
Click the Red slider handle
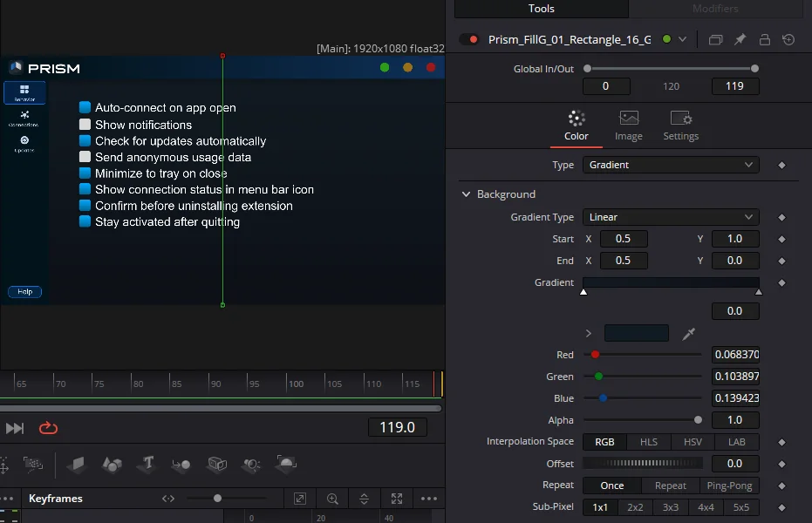[x=596, y=355]
